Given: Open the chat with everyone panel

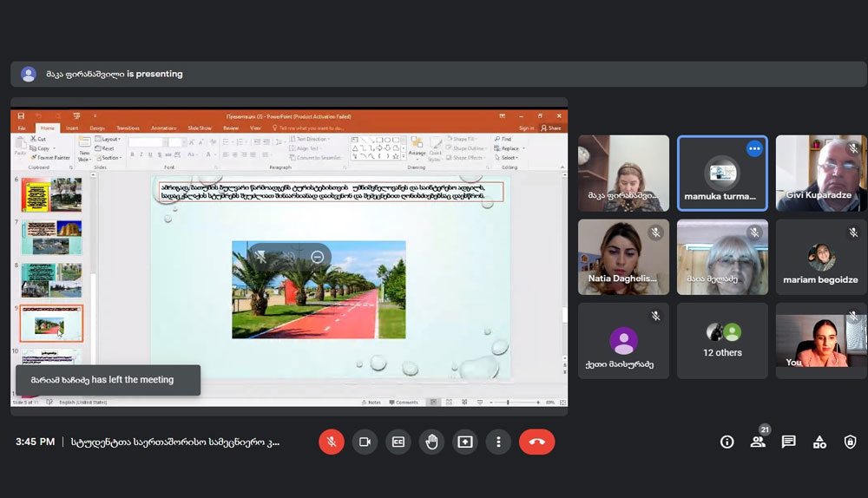Looking at the screenshot, I should pyautogui.click(x=788, y=442).
